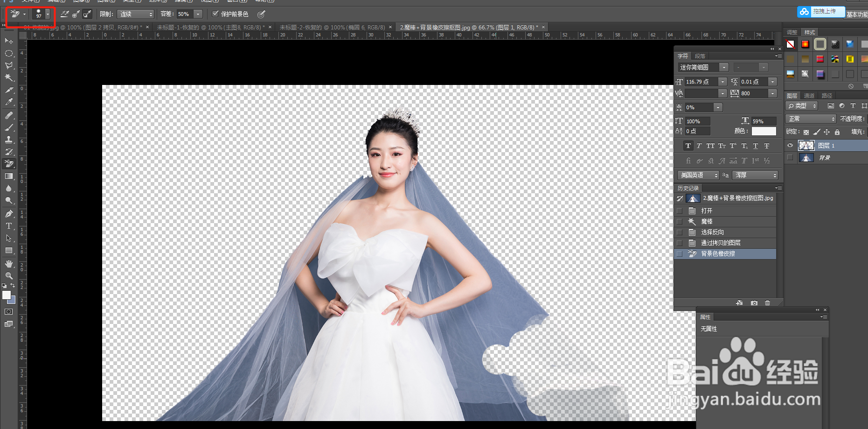Switch to 段落 panel tab
The height and width of the screenshot is (429, 868).
tap(700, 56)
